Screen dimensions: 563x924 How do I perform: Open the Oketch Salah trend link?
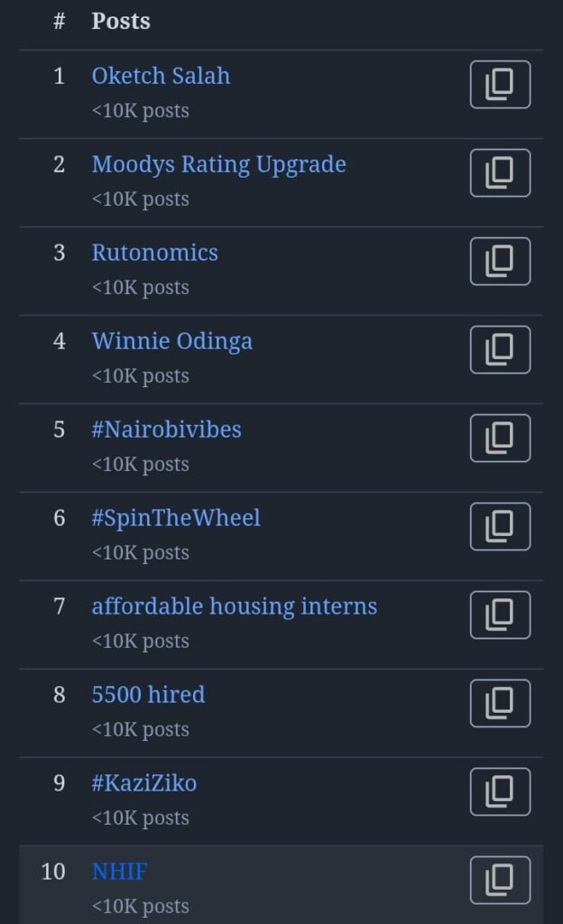[x=161, y=76]
